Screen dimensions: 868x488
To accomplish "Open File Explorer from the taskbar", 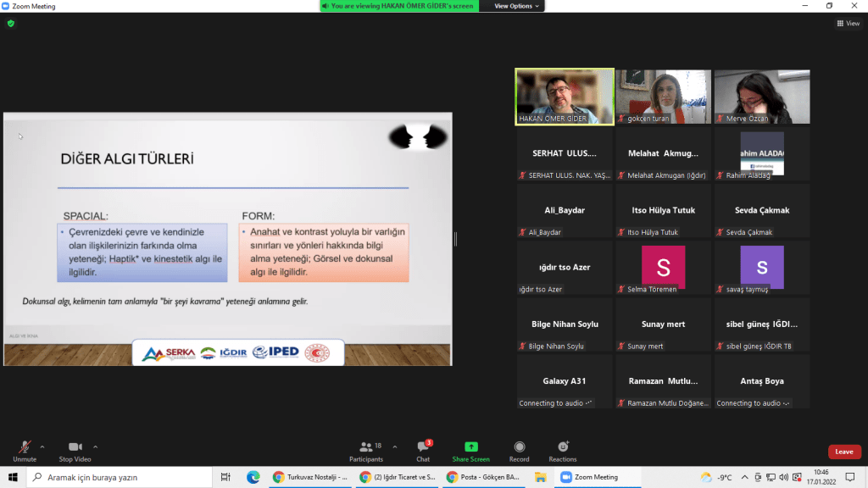I will tap(540, 477).
